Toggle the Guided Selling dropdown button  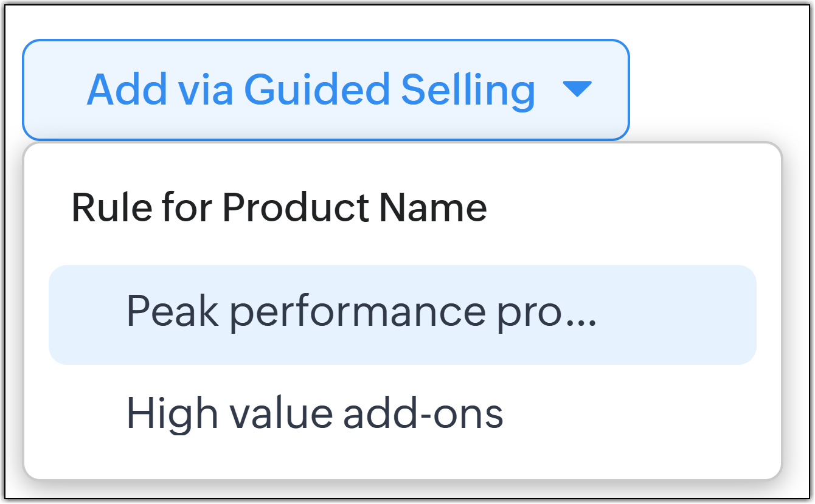[x=325, y=90]
